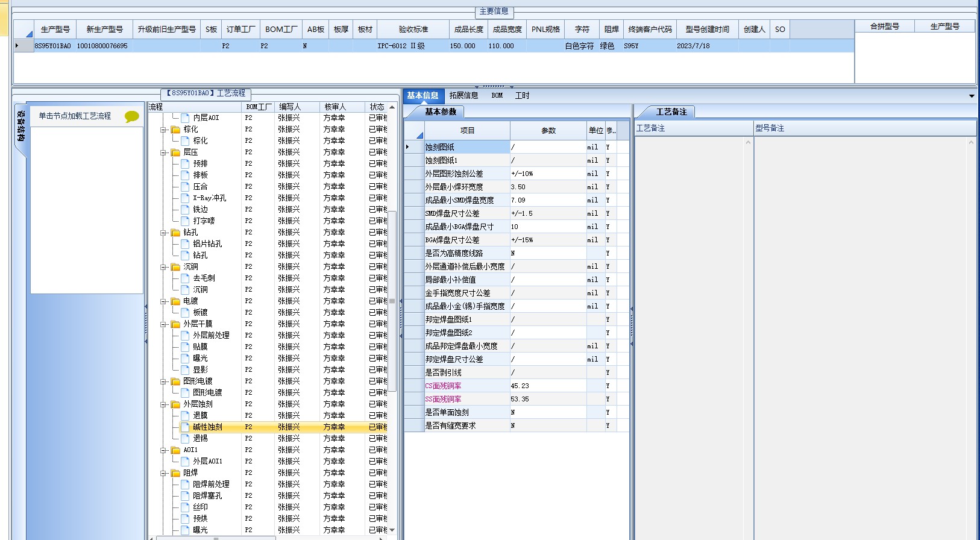Click the 打字唛 document icon

click(186, 221)
